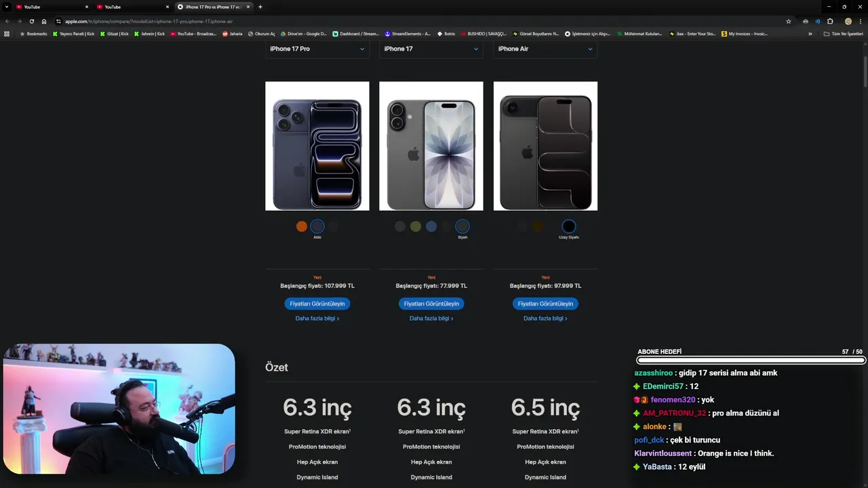Open Daha fazla bilgi for iPhone 17 Pro
The image size is (868, 488).
(317, 319)
